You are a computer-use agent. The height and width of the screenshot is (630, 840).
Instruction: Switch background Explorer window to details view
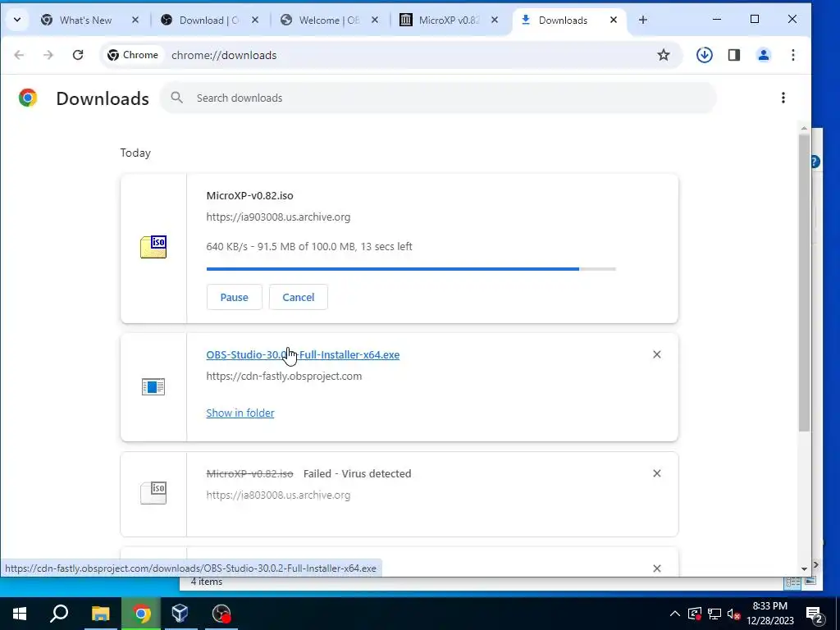tap(793, 582)
